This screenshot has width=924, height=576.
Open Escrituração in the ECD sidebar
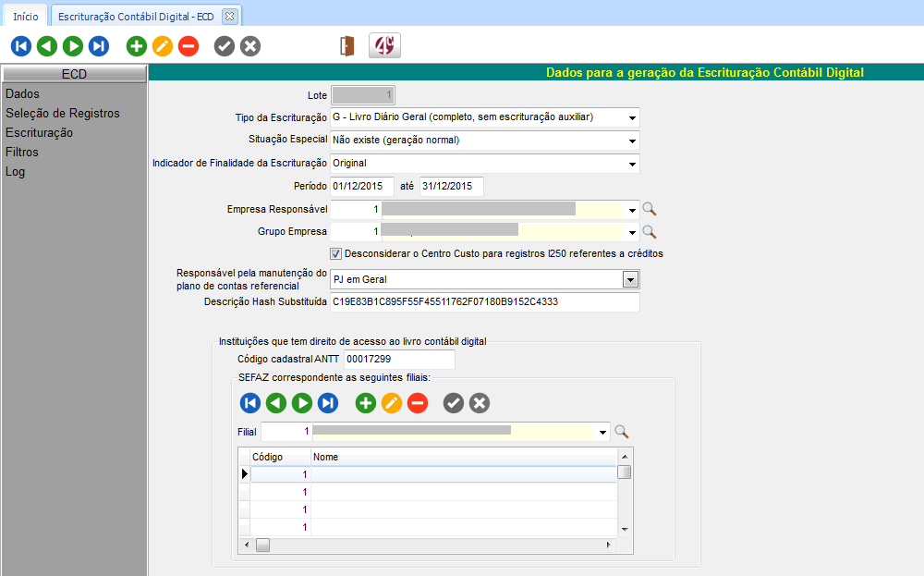point(40,132)
